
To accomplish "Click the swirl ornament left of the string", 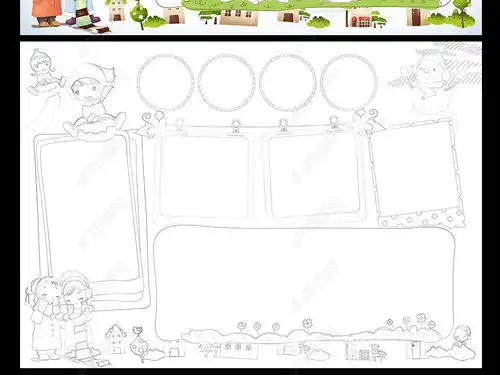I will click(151, 125).
